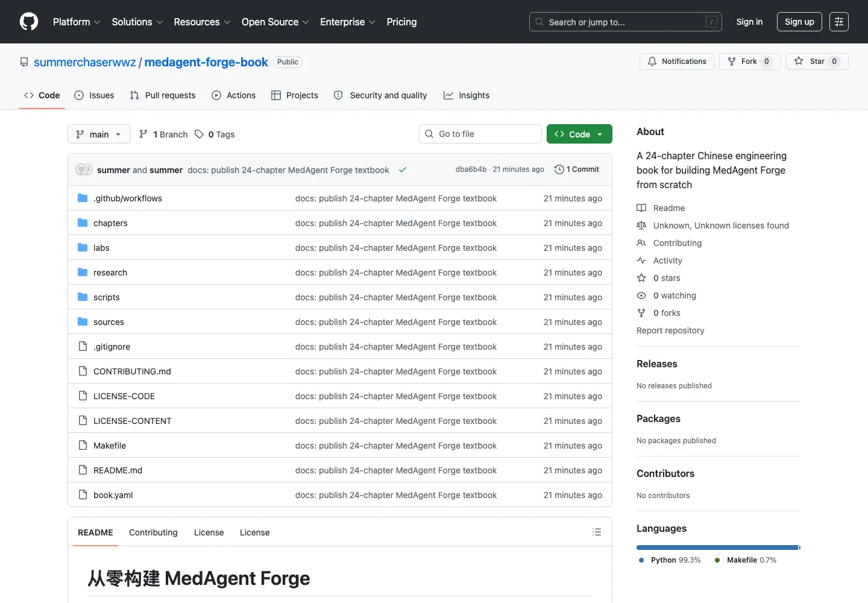Click the labs folder icon
Screen dimensions: 868x603
pyautogui.click(x=83, y=248)
